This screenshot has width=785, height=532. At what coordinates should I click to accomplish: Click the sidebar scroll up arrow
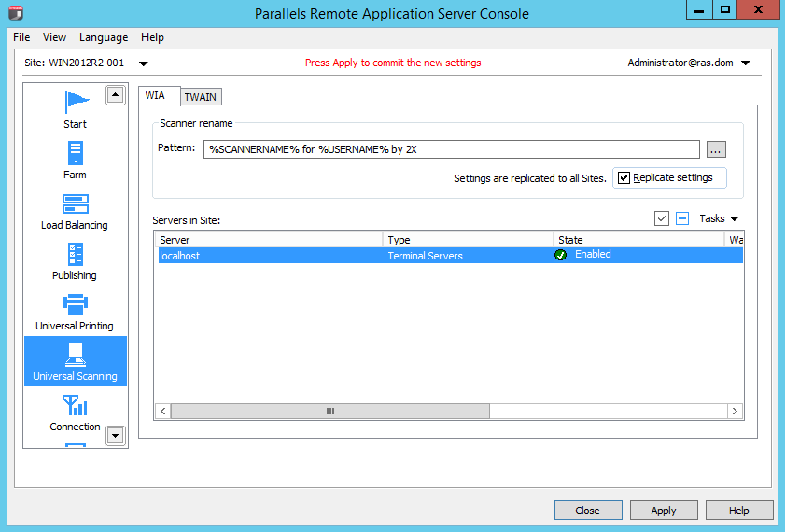(115, 94)
